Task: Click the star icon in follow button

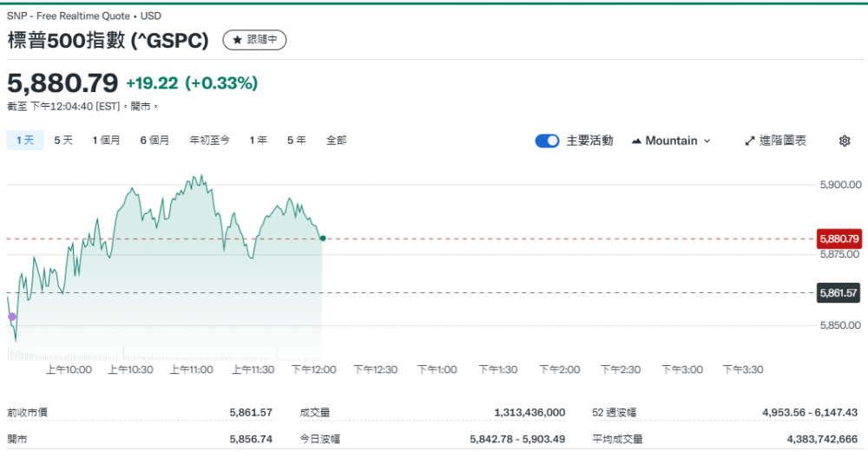Action: point(238,40)
